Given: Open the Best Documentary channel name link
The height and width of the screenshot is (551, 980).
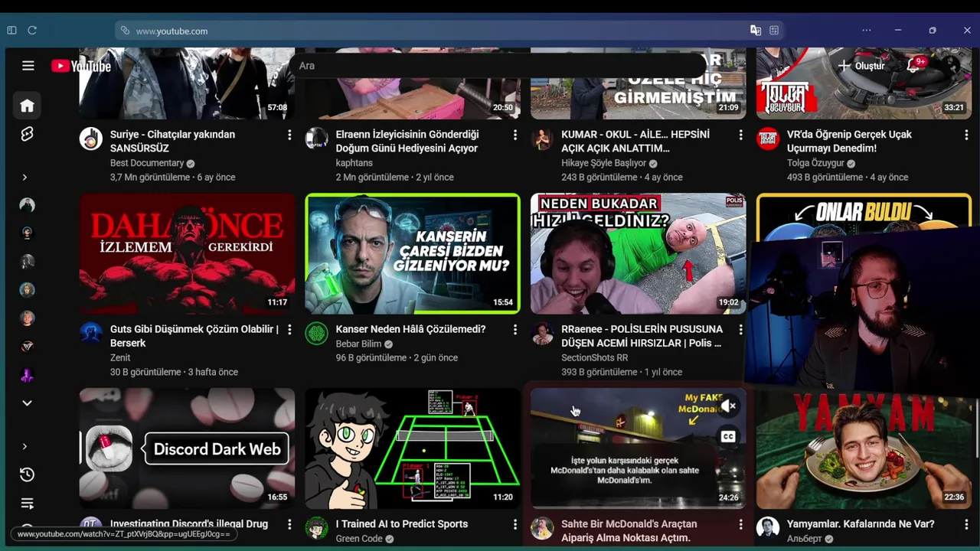Looking at the screenshot, I should point(147,163).
